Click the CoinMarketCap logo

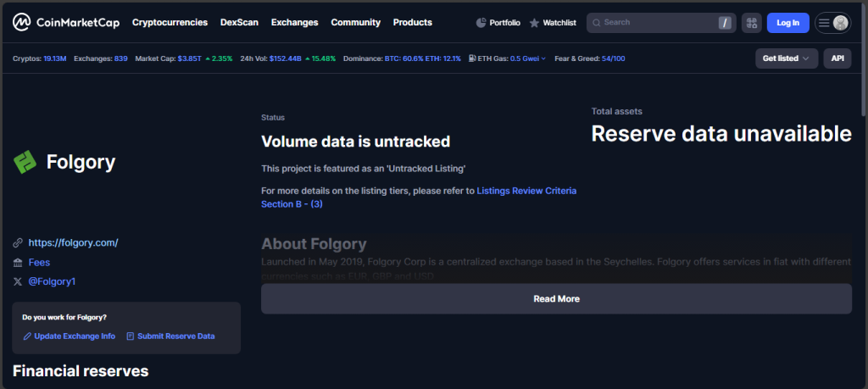[x=66, y=23]
